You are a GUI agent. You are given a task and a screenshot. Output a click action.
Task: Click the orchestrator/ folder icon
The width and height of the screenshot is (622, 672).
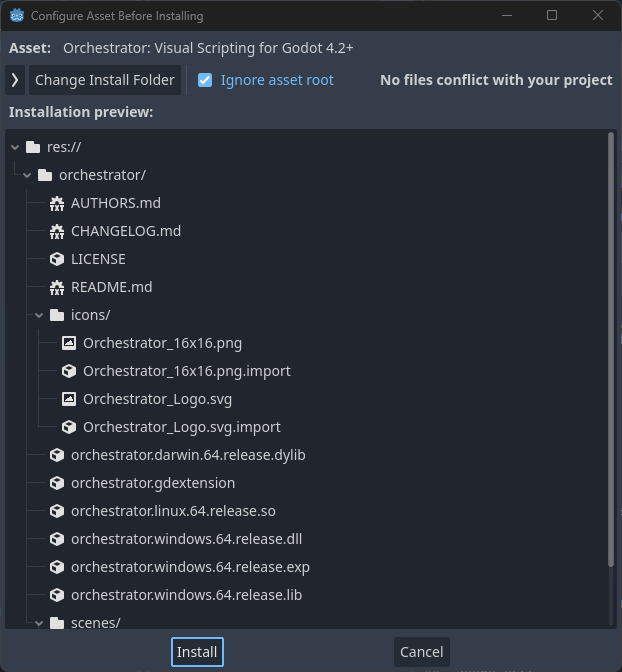point(45,175)
